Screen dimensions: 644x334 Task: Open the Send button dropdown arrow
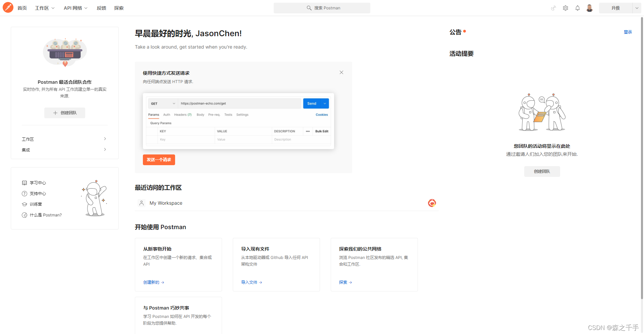tap(325, 104)
